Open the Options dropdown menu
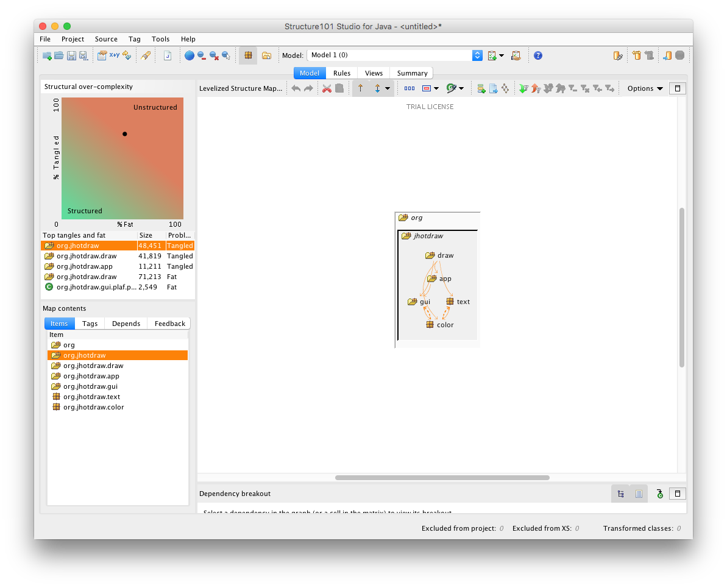Image resolution: width=727 pixels, height=588 pixels. [645, 88]
